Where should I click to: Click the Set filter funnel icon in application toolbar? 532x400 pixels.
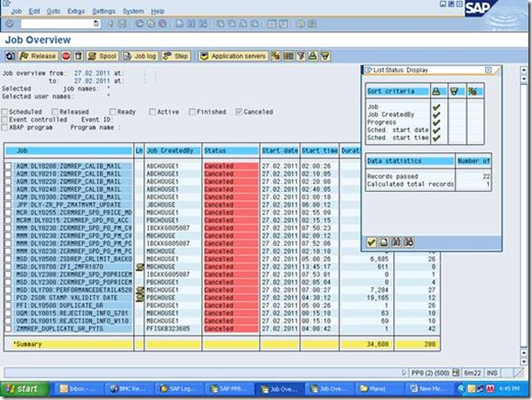pos(300,56)
